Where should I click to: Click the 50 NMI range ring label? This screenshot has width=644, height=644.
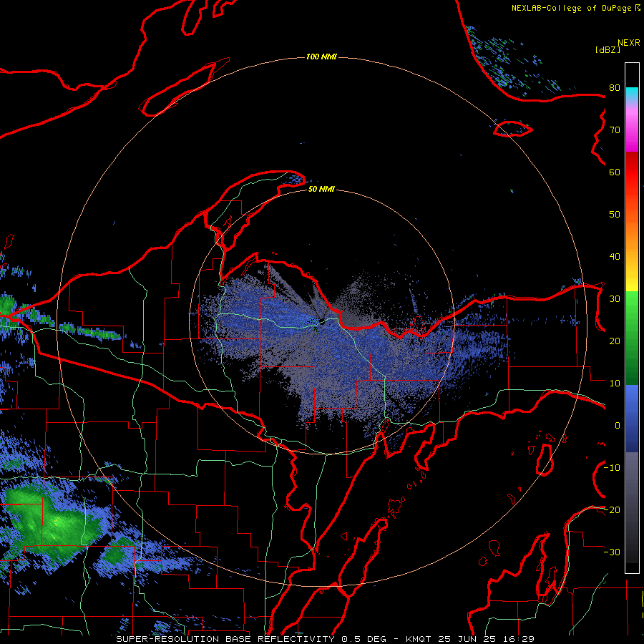pyautogui.click(x=321, y=189)
